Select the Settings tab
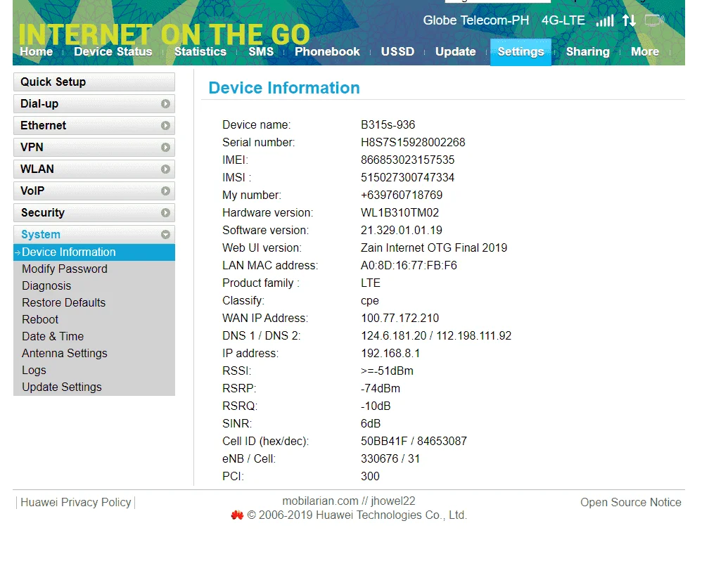 521,52
